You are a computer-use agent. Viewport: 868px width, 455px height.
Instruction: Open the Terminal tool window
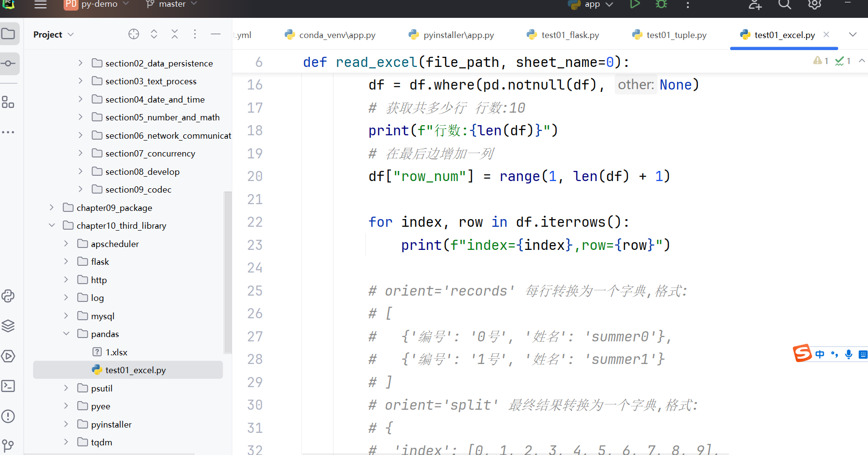pyautogui.click(x=8, y=386)
